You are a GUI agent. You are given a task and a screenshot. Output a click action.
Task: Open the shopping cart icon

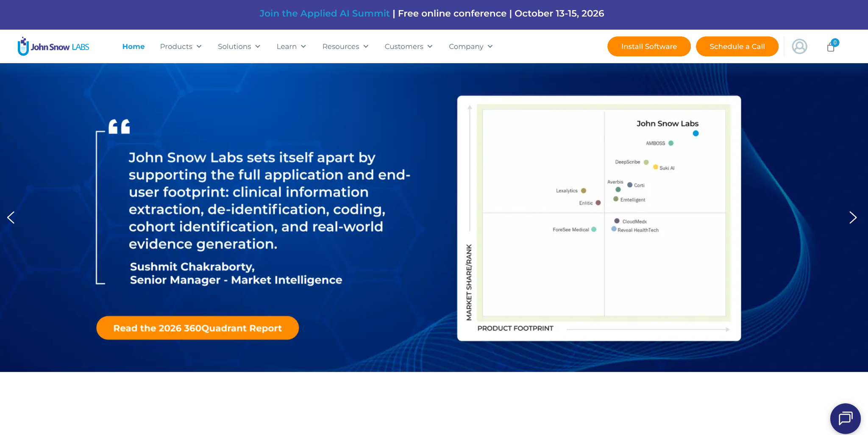831,47
